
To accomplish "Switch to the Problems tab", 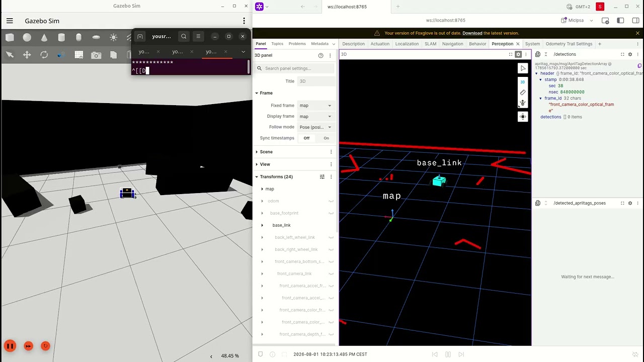I will 297,44.
